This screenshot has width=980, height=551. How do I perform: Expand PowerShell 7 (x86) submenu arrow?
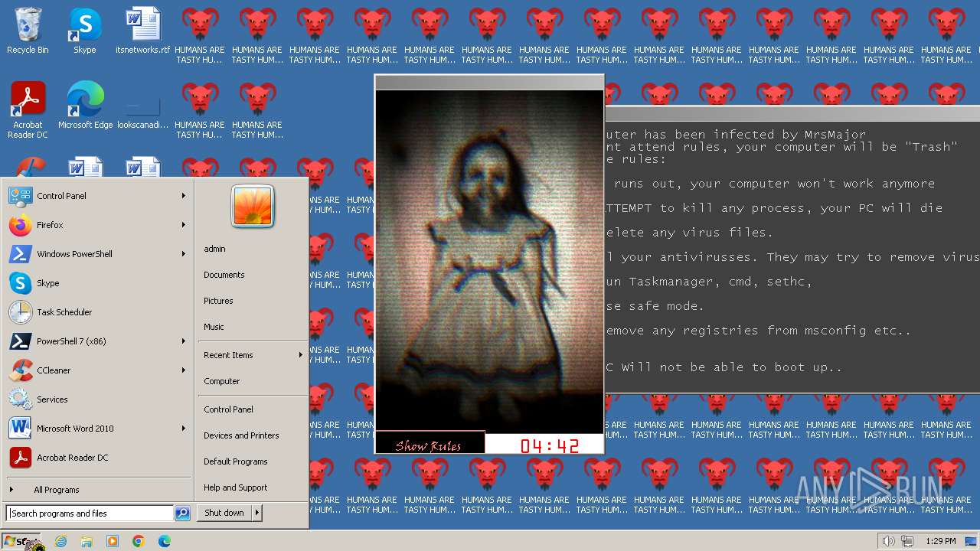click(184, 341)
